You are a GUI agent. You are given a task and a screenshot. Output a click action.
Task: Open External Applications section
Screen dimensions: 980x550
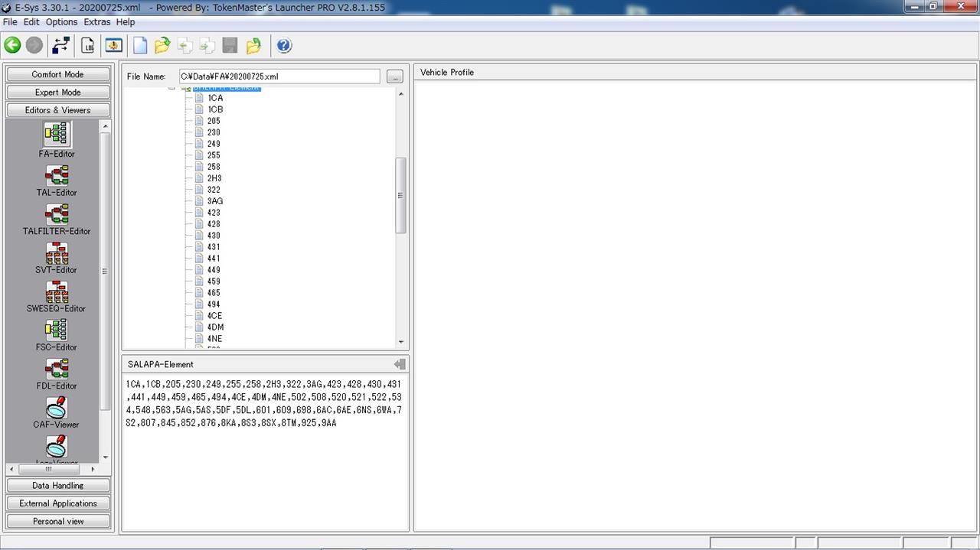pyautogui.click(x=58, y=503)
